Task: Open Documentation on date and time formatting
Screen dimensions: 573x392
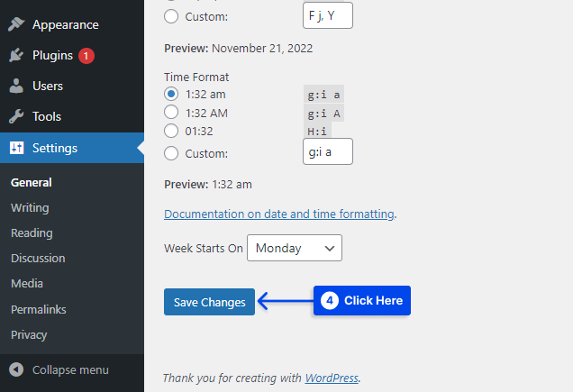Action: tap(279, 214)
